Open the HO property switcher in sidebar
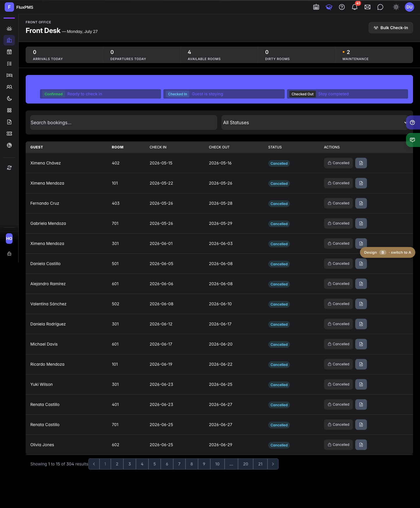420x508 pixels. tap(9, 239)
